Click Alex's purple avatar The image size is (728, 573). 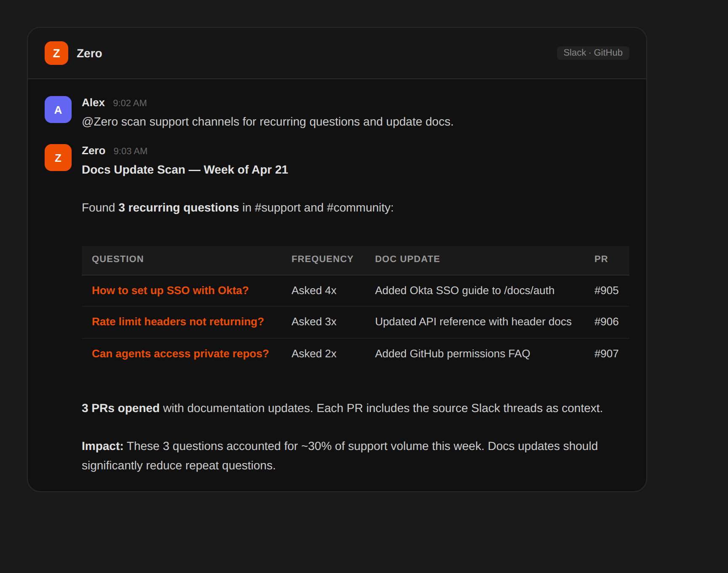tap(58, 110)
